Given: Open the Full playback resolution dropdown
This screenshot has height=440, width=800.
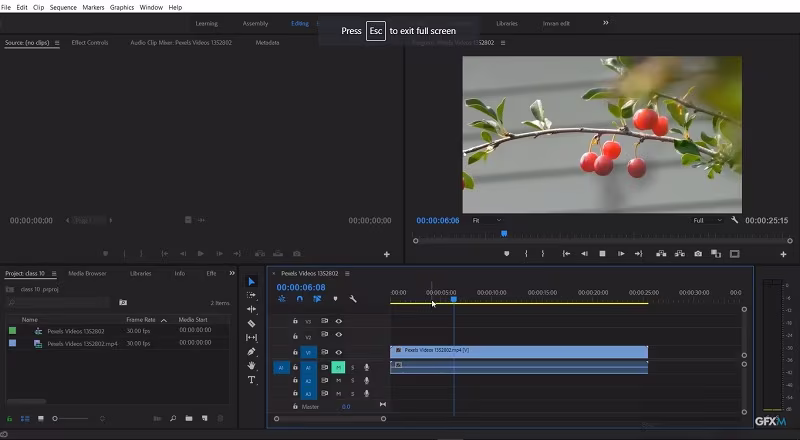Looking at the screenshot, I should tap(706, 220).
